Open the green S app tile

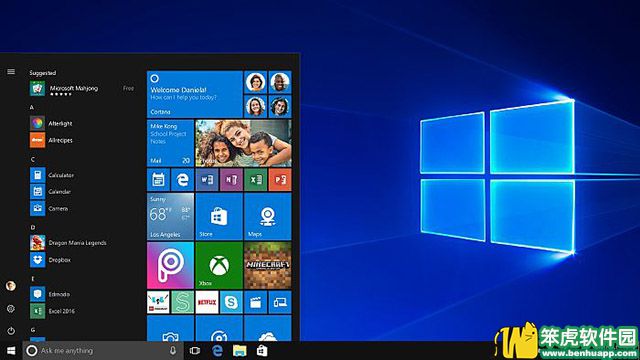coord(182,302)
